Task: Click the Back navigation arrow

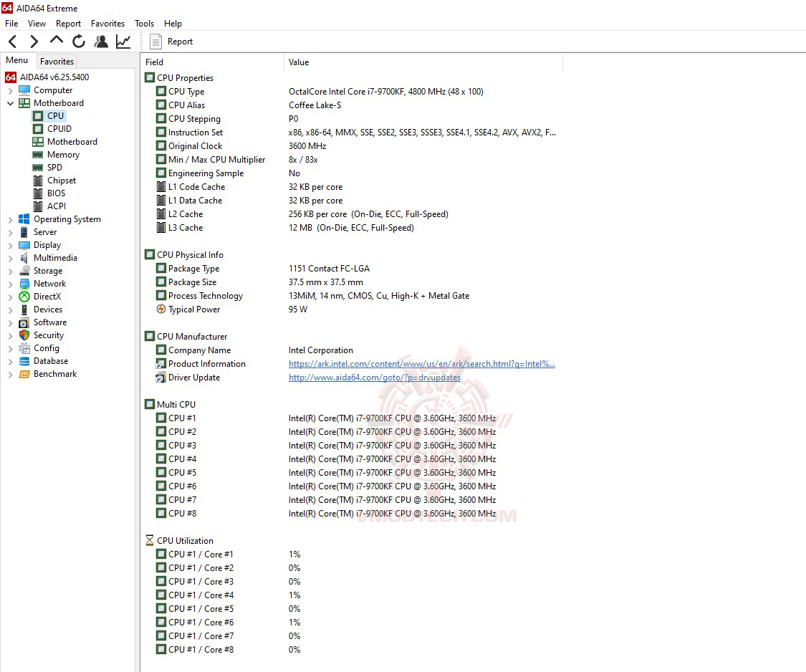Action: (13, 41)
